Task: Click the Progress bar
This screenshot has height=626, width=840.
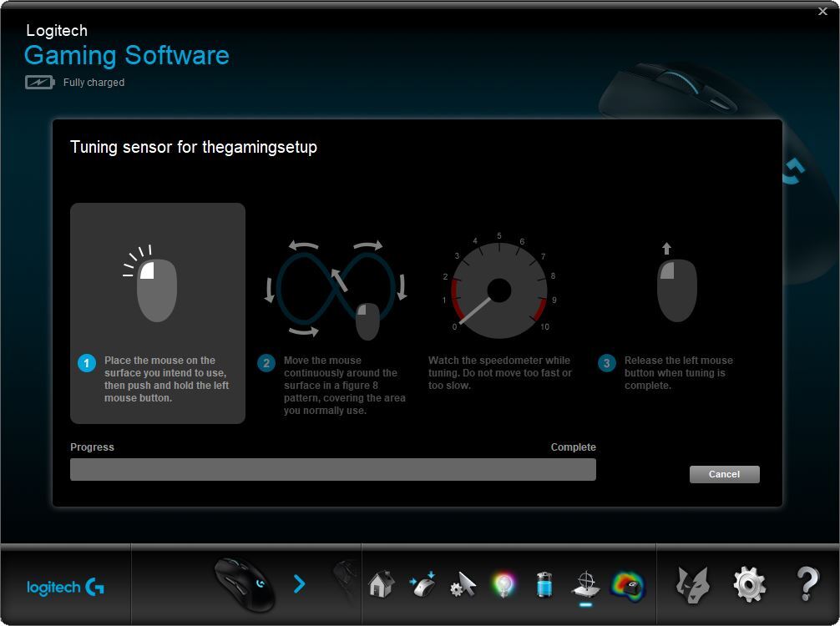Action: click(x=332, y=469)
